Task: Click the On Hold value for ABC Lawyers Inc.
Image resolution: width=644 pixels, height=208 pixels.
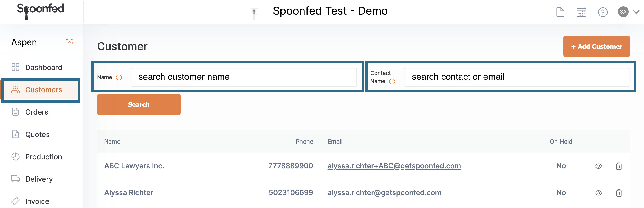Action: click(x=561, y=166)
